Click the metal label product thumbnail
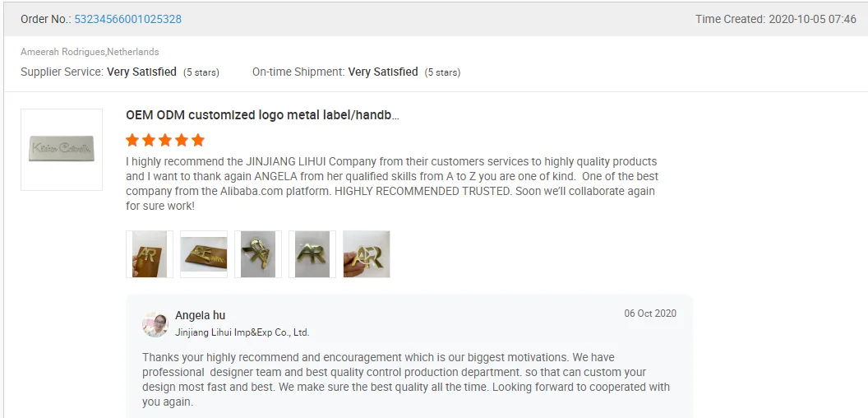The height and width of the screenshot is (418, 868). pos(62,150)
